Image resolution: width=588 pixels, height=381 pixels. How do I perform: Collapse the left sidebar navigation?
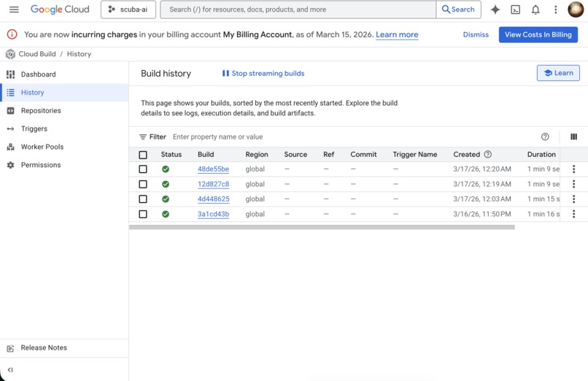[x=10, y=370]
